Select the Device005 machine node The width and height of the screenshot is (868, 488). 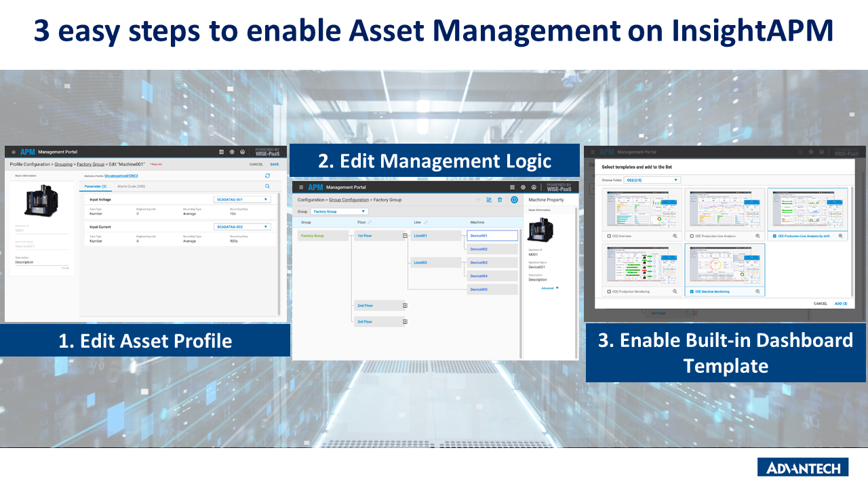click(x=492, y=289)
